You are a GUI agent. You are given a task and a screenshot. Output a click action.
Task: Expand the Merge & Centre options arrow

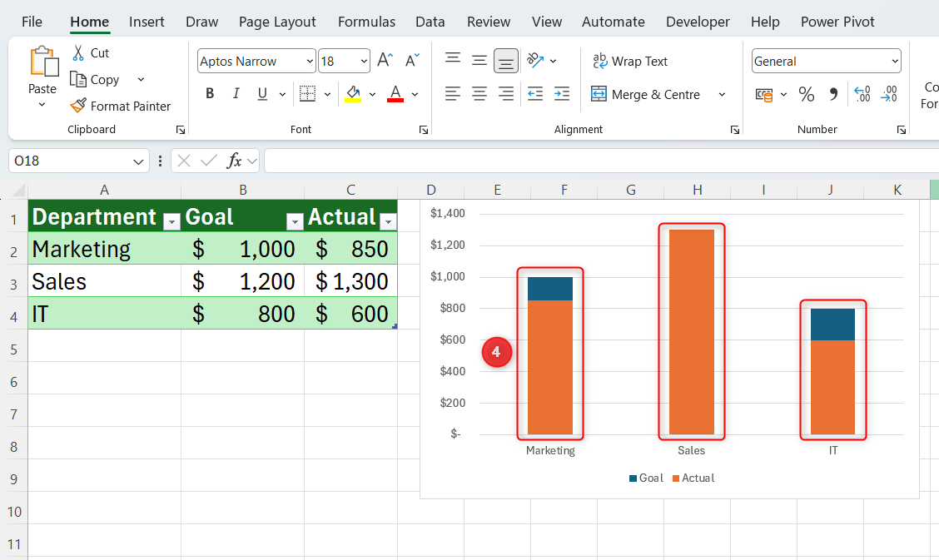(x=723, y=95)
